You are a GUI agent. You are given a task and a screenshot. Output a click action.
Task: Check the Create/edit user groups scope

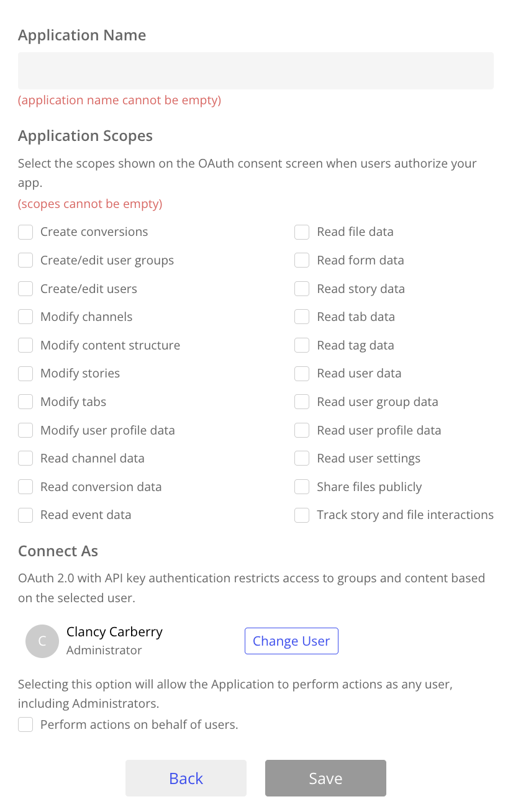25,261
